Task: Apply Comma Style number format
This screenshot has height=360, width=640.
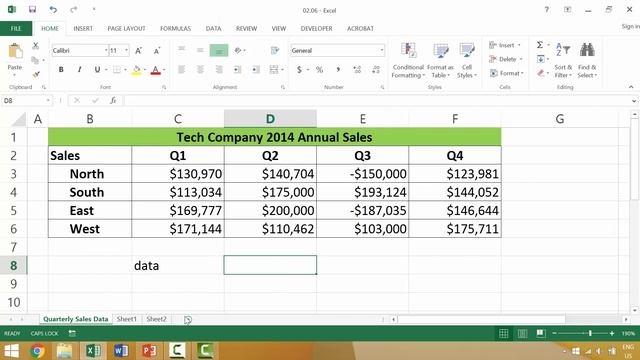Action: tap(338, 70)
